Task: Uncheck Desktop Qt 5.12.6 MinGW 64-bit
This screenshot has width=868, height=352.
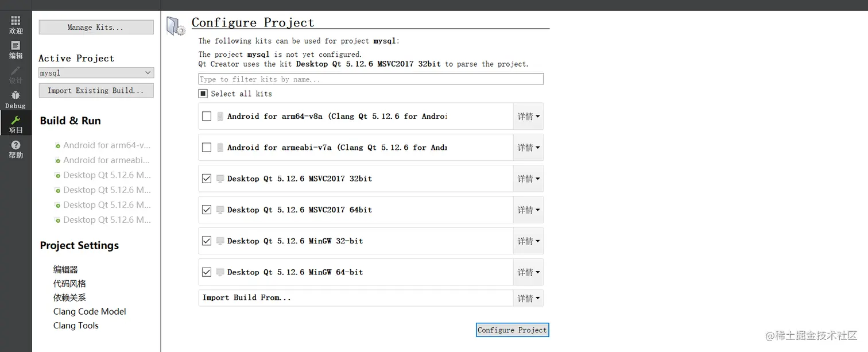Action: coord(207,272)
